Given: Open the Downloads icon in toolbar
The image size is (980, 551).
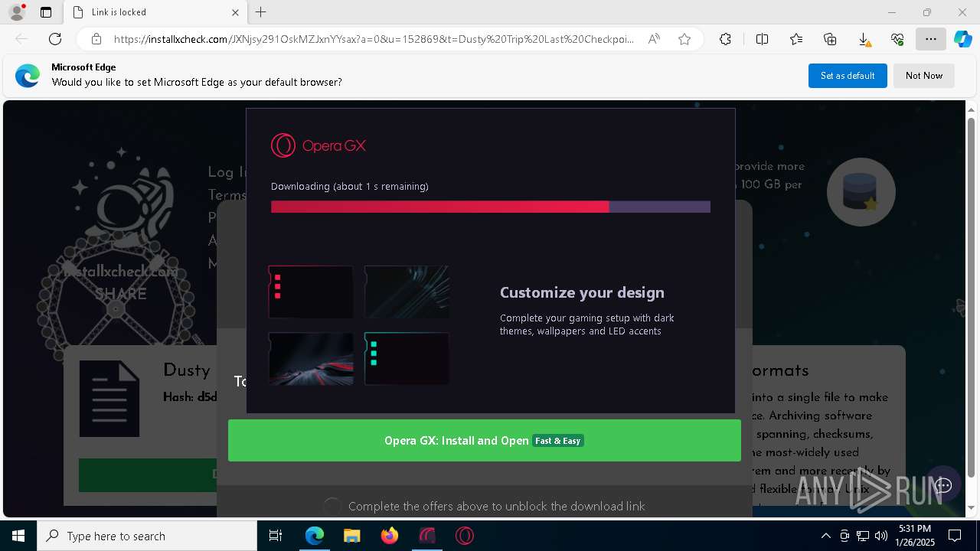Looking at the screenshot, I should (x=864, y=39).
